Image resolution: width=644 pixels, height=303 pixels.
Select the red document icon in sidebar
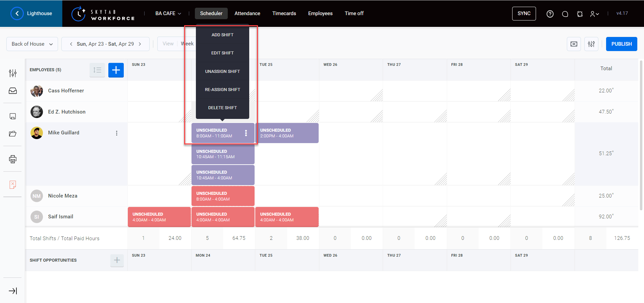[12, 184]
